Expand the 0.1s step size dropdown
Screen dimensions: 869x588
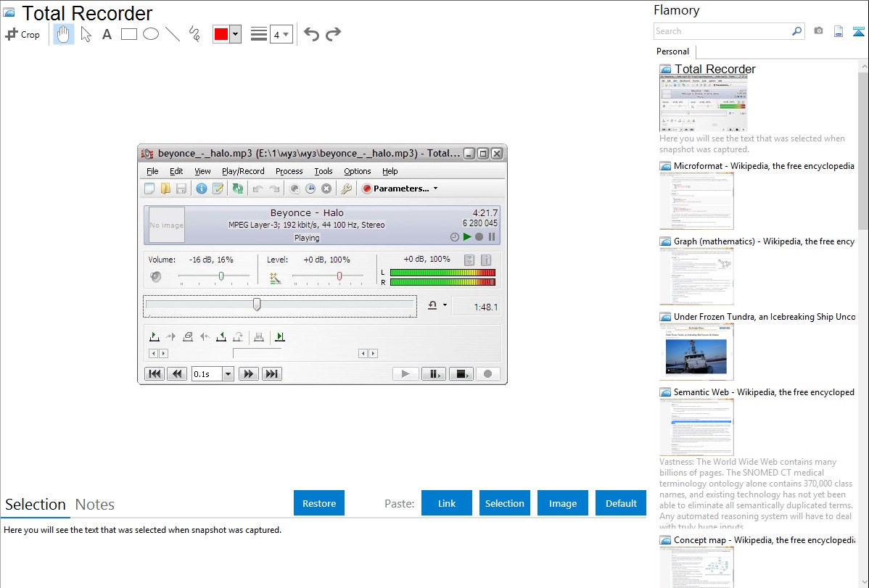[x=228, y=374]
